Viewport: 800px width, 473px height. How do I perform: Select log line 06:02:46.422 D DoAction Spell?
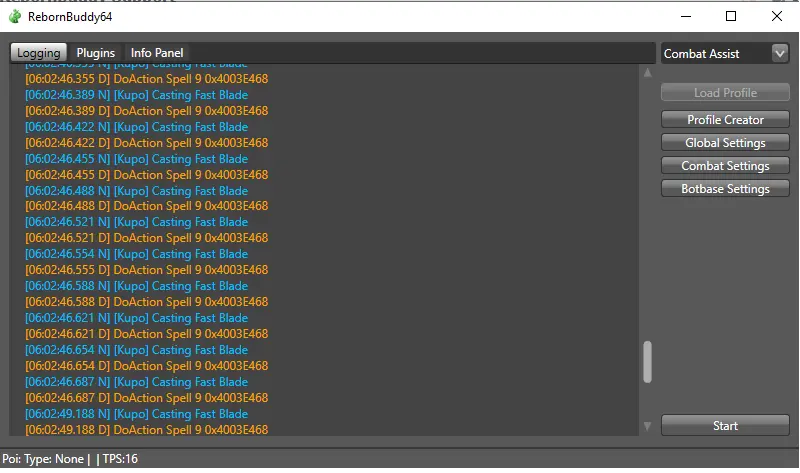(x=146, y=143)
